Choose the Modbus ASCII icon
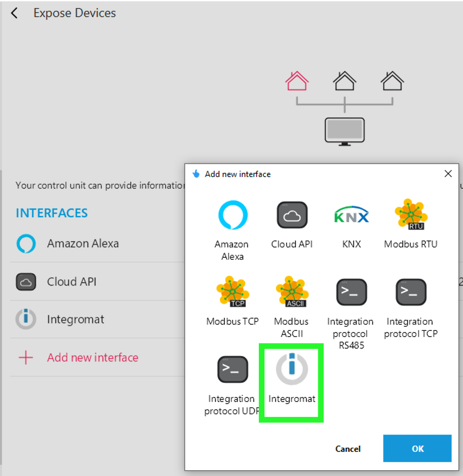463x476 pixels. pos(292,292)
